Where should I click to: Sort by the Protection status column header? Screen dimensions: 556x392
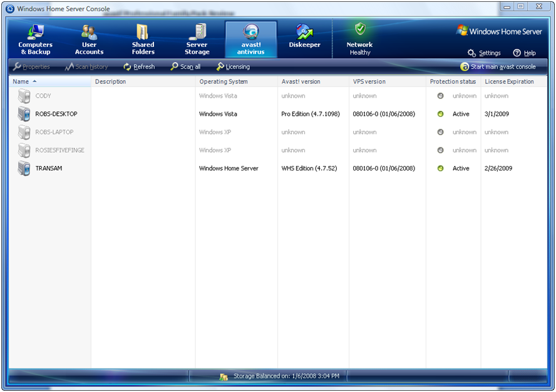coord(453,81)
